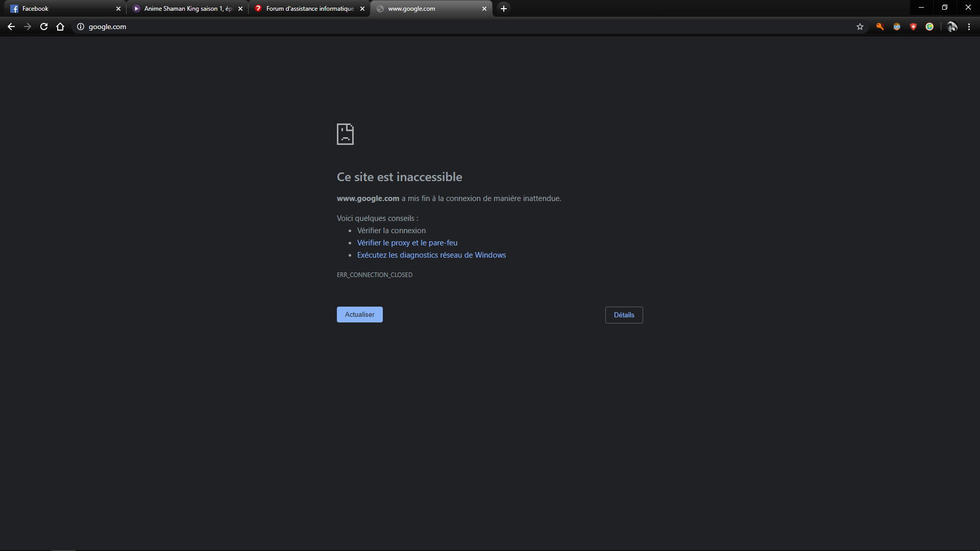Switch to Anime Shaman King tab

point(184,9)
